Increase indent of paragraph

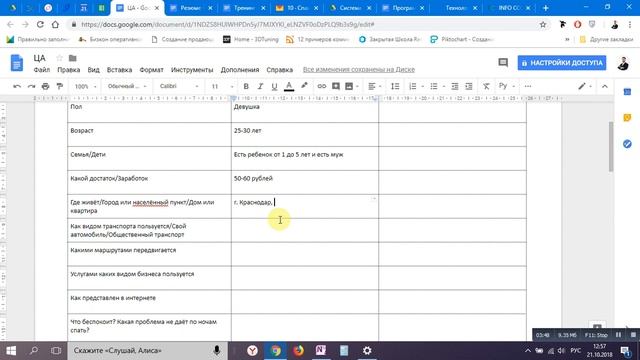point(469,87)
